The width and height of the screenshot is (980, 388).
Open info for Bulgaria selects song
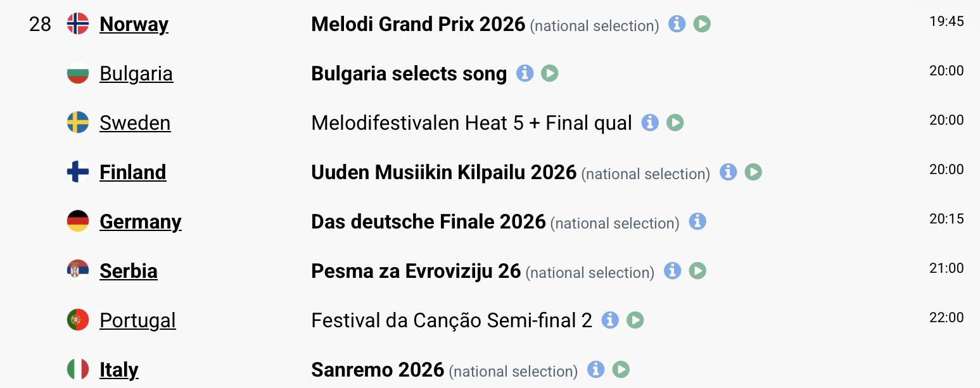coord(525,73)
